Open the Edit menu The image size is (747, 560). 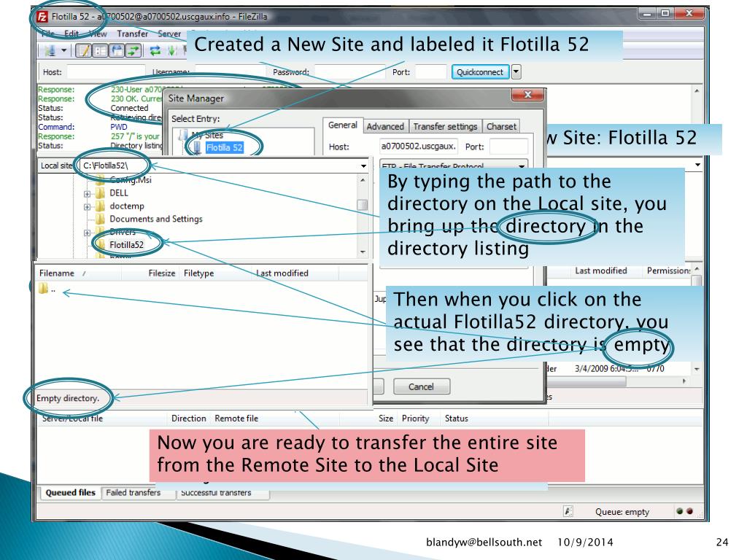[x=71, y=34]
